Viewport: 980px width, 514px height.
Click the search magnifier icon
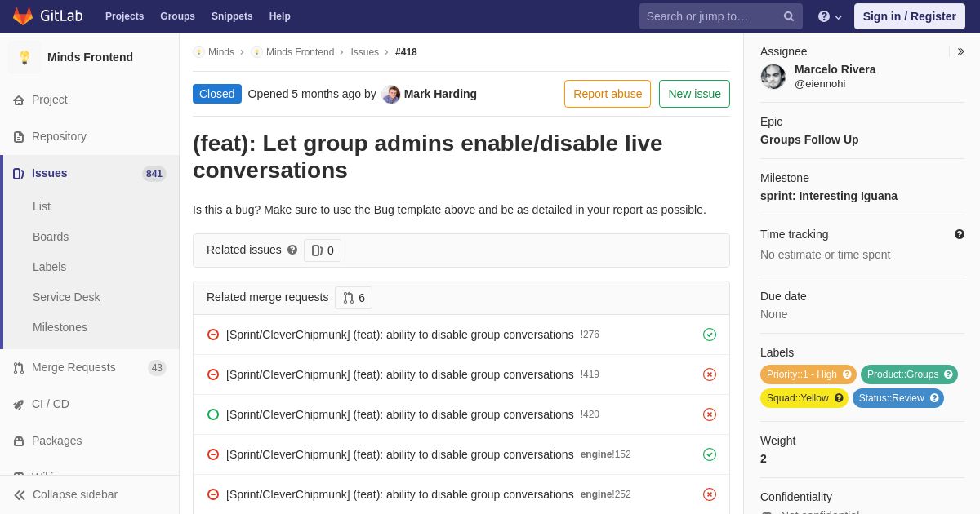tap(788, 16)
